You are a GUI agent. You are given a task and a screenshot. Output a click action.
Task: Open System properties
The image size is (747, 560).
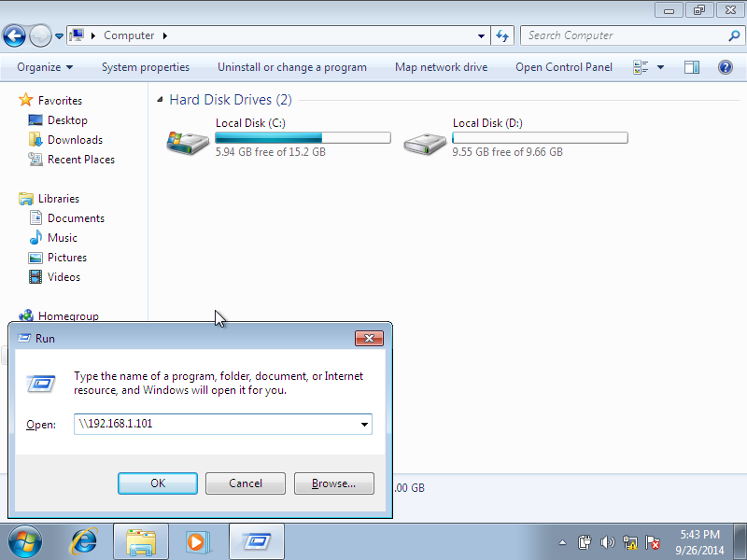click(146, 67)
